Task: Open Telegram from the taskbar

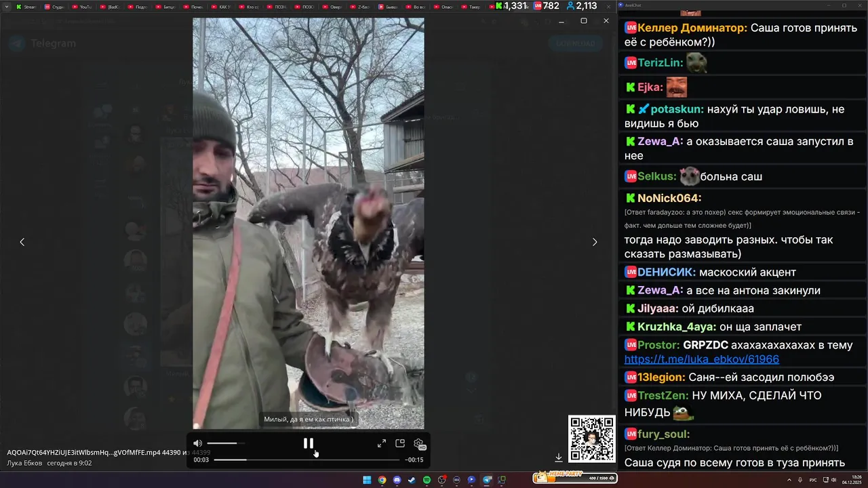Action: point(487,480)
